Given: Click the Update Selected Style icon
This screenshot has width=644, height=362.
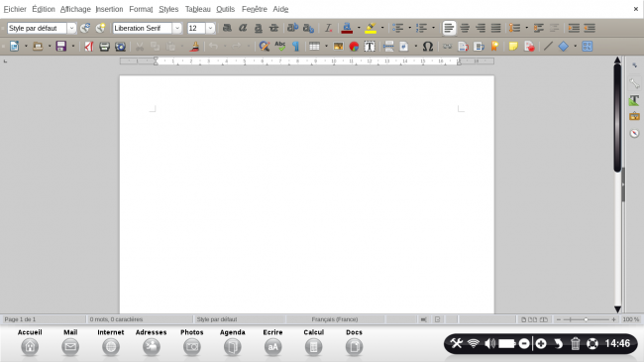Looking at the screenshot, I should click(85, 28).
